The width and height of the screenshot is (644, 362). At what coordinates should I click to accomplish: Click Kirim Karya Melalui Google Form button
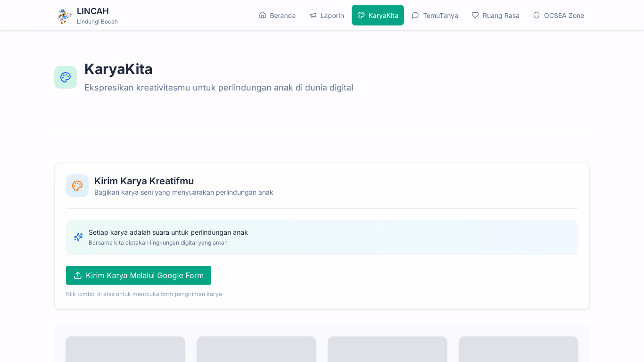point(139,275)
